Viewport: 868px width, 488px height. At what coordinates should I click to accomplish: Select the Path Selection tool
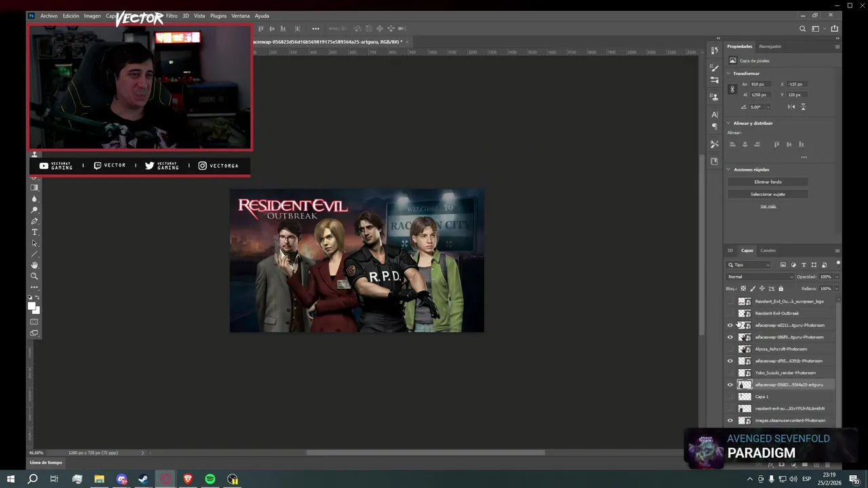pos(35,243)
